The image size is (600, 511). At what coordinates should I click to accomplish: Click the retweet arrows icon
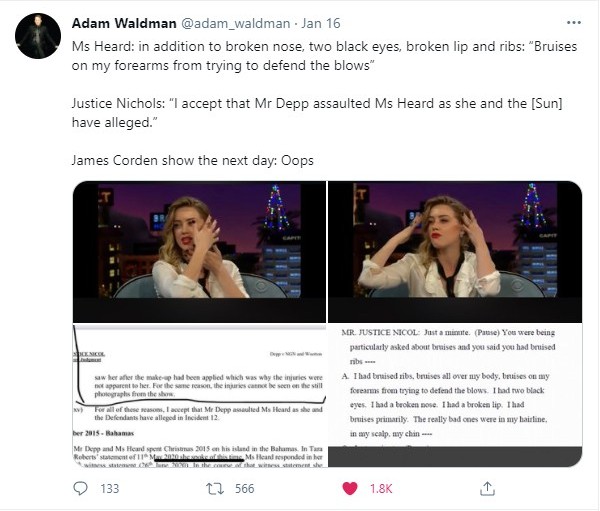215,489
